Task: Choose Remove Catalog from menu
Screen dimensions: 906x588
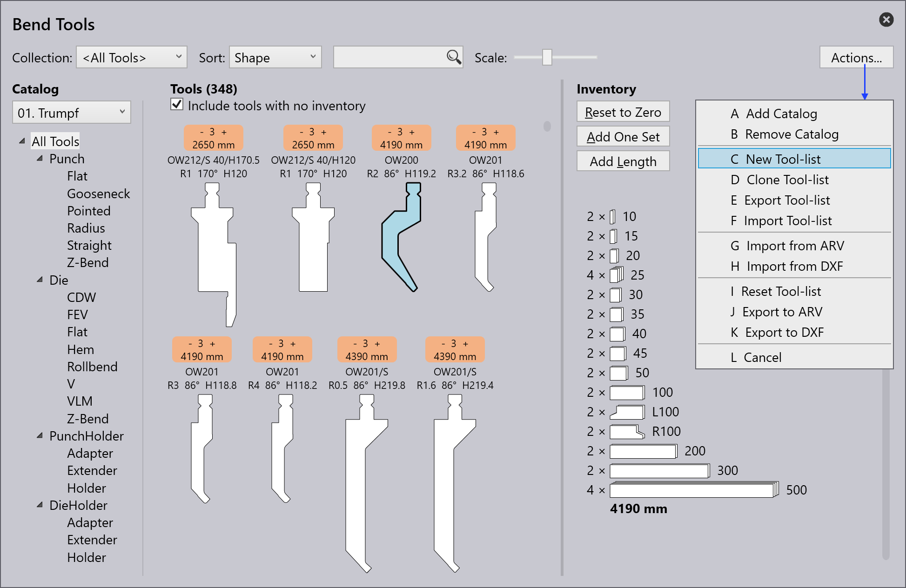Action: coord(794,134)
